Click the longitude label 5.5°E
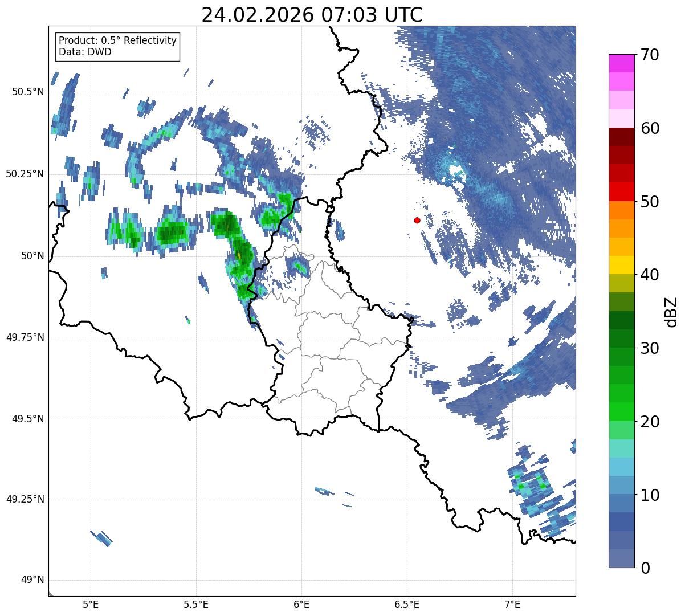The image size is (685, 616). (196, 604)
